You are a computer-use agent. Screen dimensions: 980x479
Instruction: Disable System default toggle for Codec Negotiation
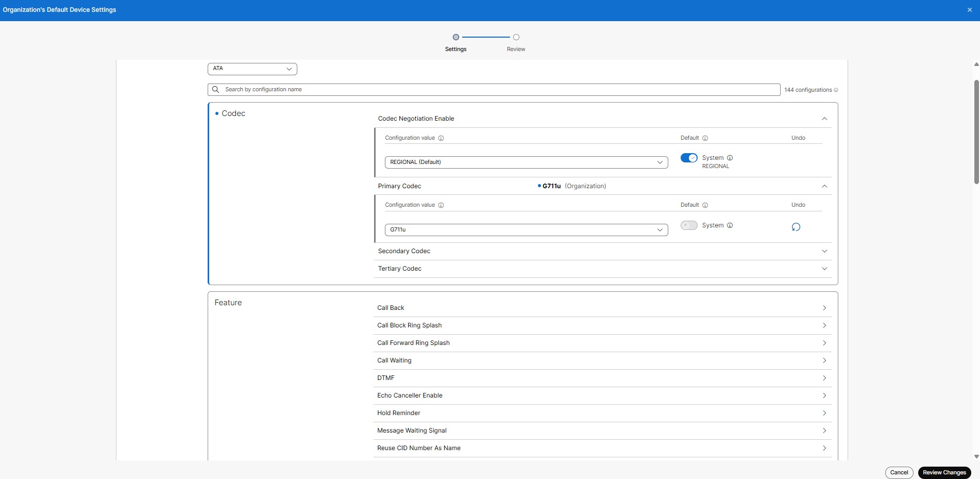689,158
